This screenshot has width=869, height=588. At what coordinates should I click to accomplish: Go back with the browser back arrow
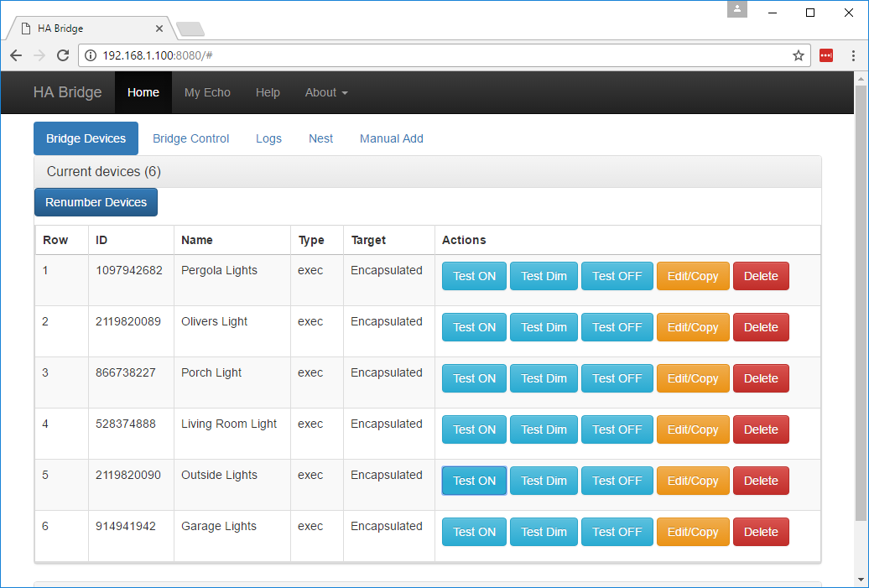(x=16, y=55)
